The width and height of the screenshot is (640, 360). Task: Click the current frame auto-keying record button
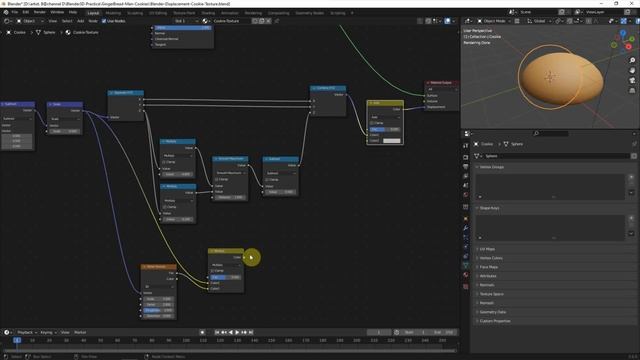click(202, 332)
